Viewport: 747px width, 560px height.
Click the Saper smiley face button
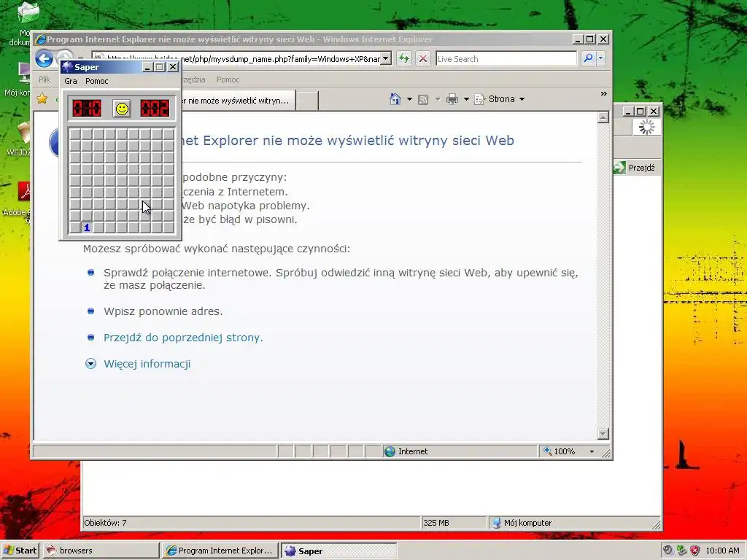(122, 109)
